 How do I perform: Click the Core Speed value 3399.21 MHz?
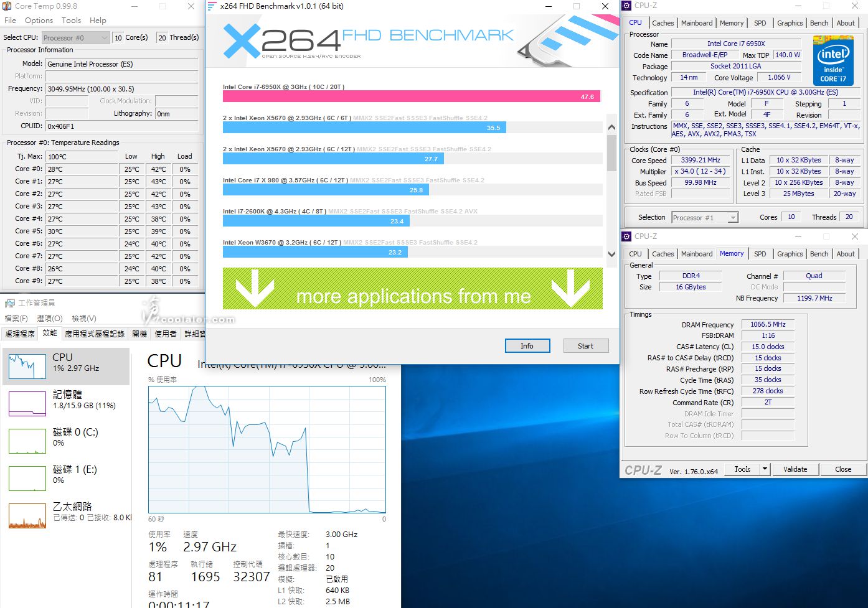click(701, 160)
